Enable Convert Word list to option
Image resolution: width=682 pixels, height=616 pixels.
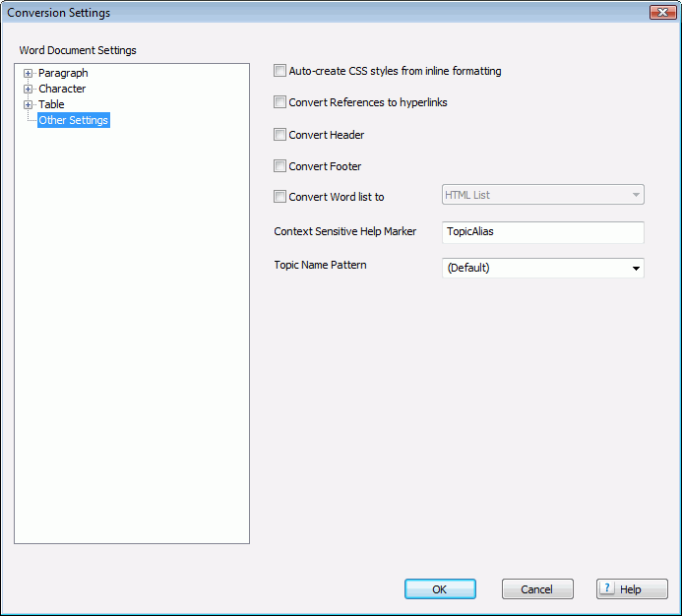click(x=280, y=197)
